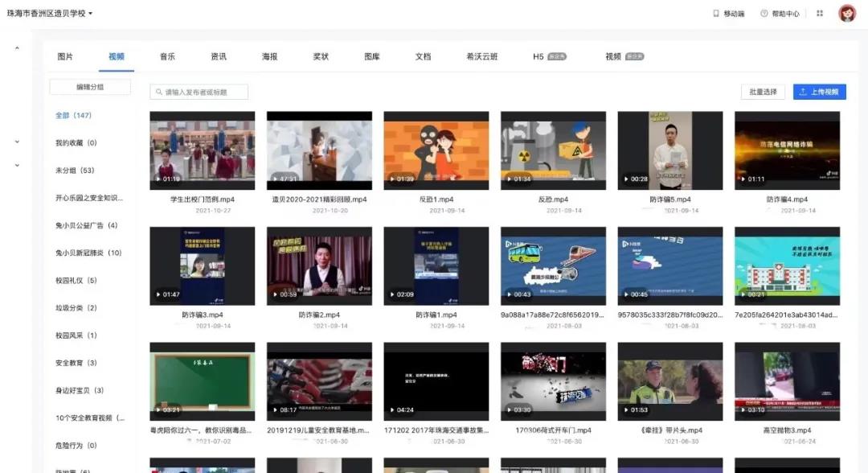This screenshot has width=868, height=473.
Task: Open the 高空抛物3.mp4 video thumbnail
Action: pos(786,382)
